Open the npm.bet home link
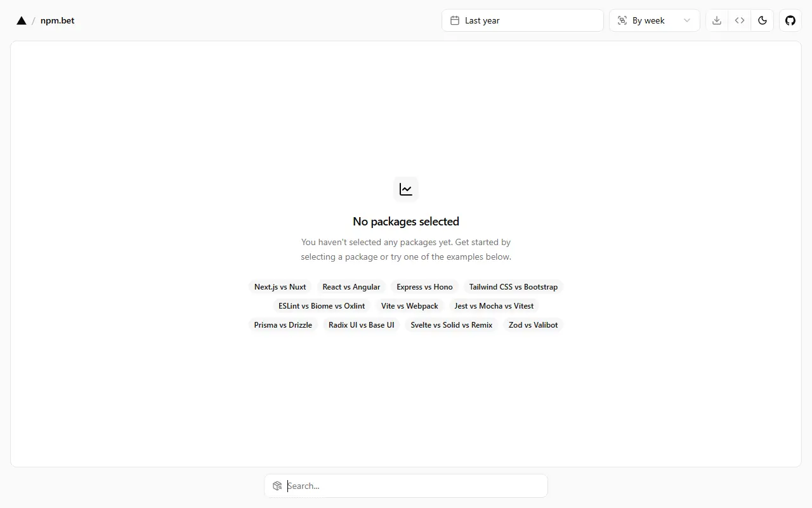812x508 pixels. click(57, 20)
